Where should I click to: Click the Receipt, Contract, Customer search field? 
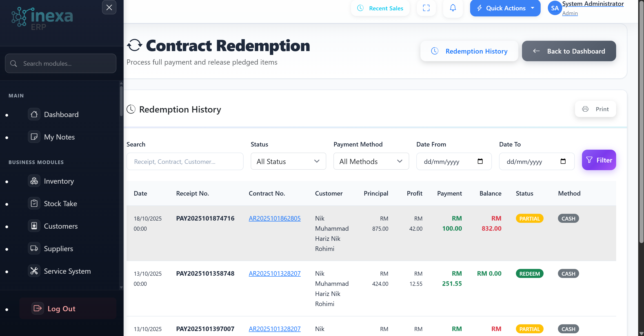pos(185,162)
